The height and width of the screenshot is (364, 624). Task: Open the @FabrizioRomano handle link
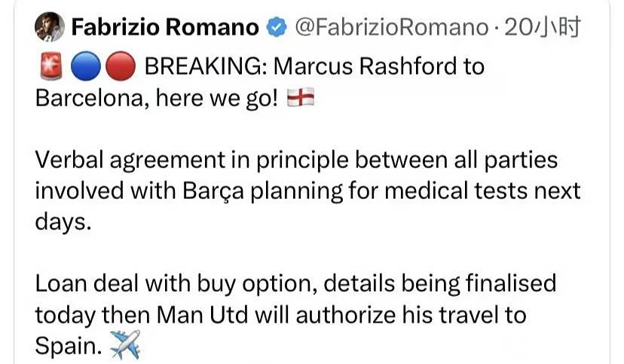click(x=390, y=29)
